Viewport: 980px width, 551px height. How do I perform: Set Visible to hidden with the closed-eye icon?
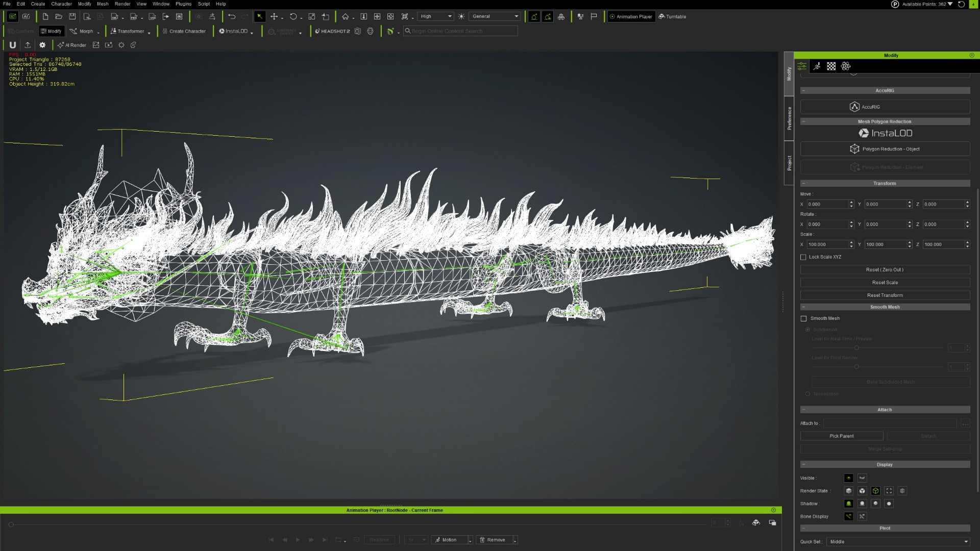(862, 478)
